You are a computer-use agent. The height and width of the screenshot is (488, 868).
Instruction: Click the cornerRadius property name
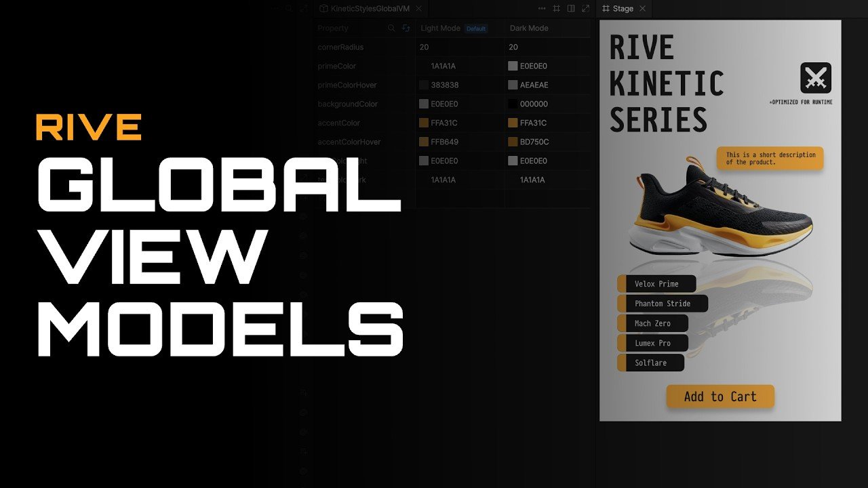[x=340, y=47]
